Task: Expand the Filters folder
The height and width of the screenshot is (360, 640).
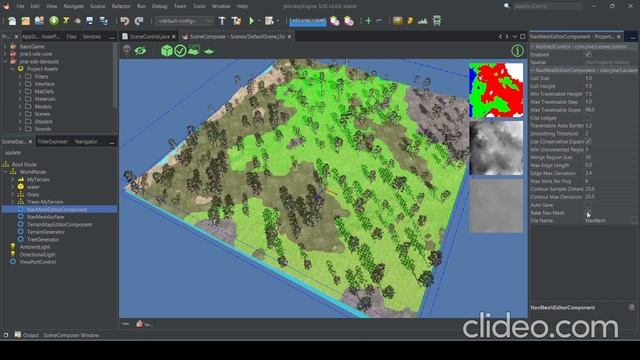Action: point(20,76)
